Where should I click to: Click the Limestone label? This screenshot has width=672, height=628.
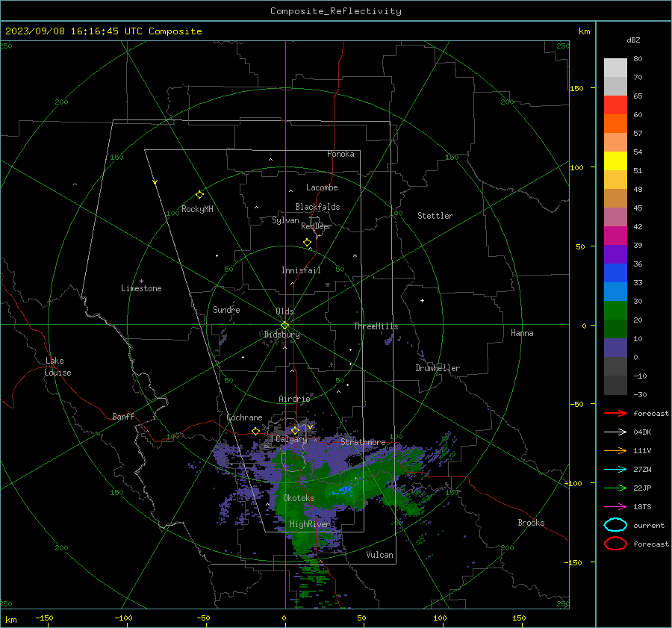coord(141,288)
